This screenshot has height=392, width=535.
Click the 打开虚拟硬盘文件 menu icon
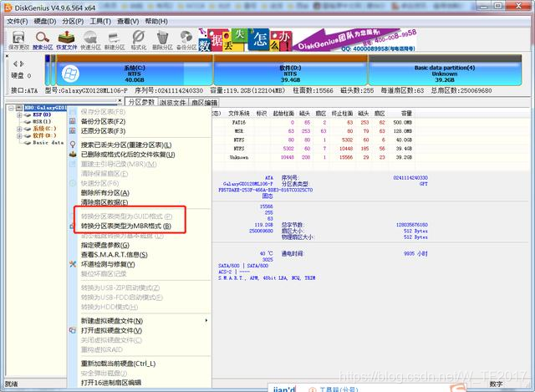pyautogui.click(x=73, y=330)
